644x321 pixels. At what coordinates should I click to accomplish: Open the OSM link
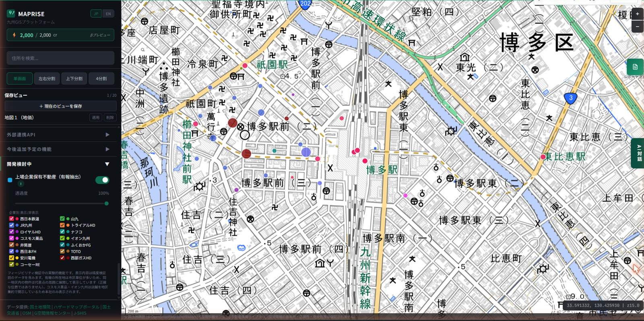[27, 313]
